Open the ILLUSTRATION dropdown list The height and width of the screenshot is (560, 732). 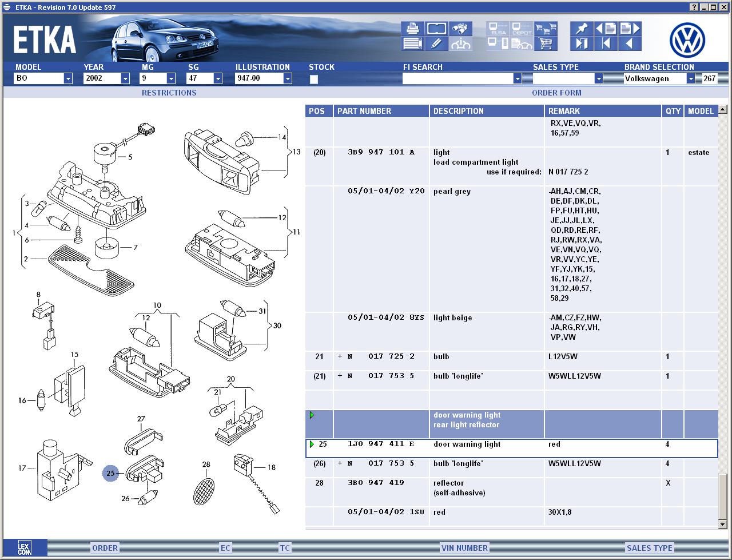tap(288, 79)
